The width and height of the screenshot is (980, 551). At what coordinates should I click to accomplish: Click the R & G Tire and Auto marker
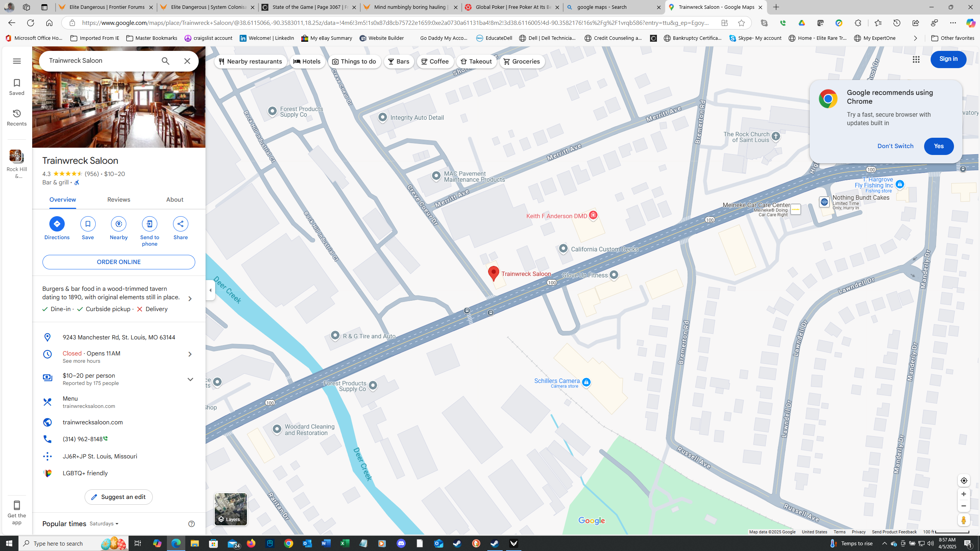click(x=335, y=336)
